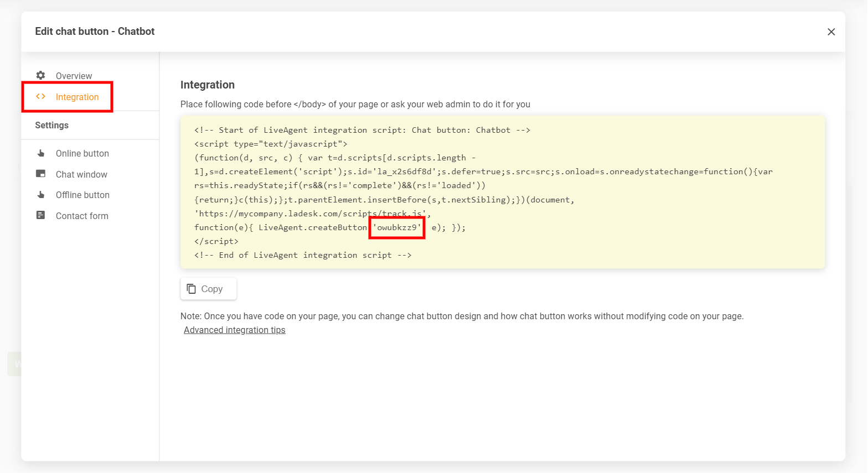Click the Integration heading above the code

[x=208, y=85]
